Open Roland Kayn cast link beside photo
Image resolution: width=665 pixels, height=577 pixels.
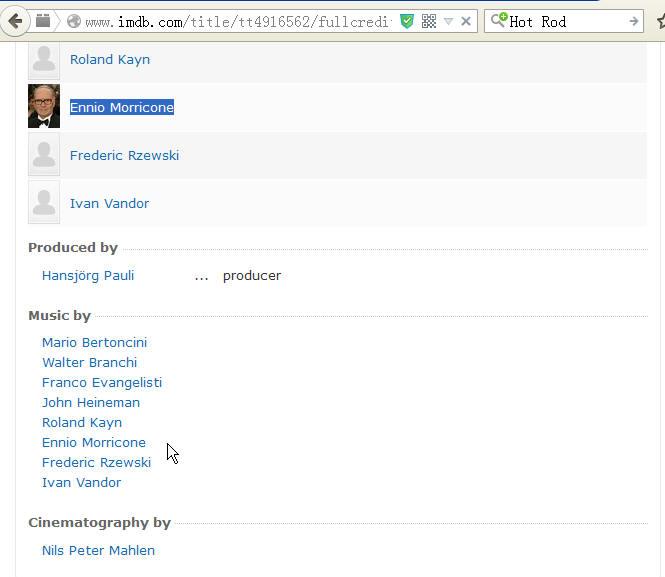[x=110, y=59]
